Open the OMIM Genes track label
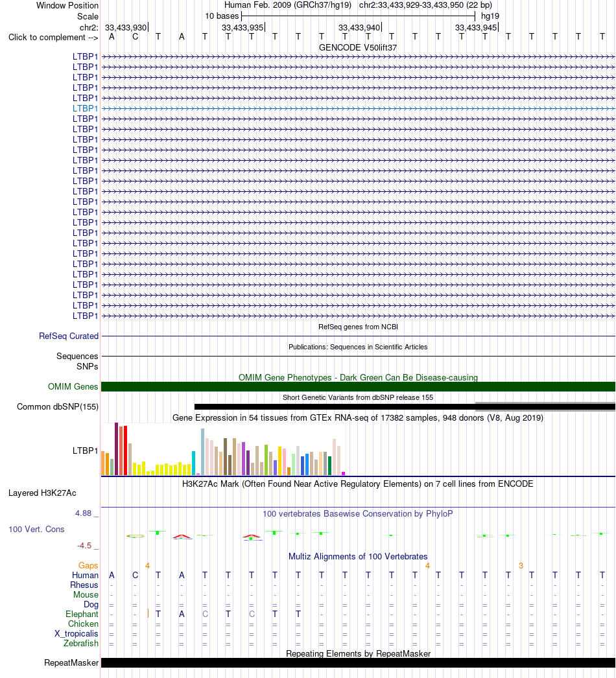The image size is (616, 678). [x=73, y=386]
